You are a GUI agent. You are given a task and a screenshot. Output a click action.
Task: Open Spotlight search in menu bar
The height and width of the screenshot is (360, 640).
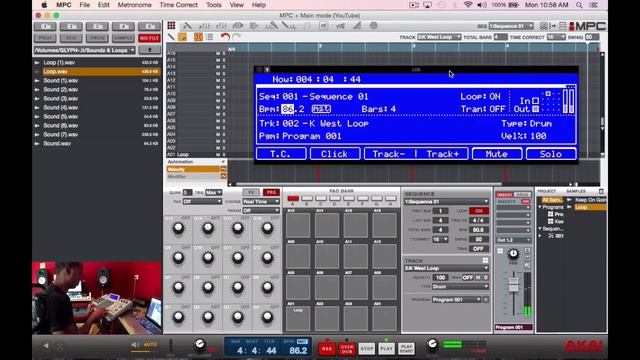point(579,5)
